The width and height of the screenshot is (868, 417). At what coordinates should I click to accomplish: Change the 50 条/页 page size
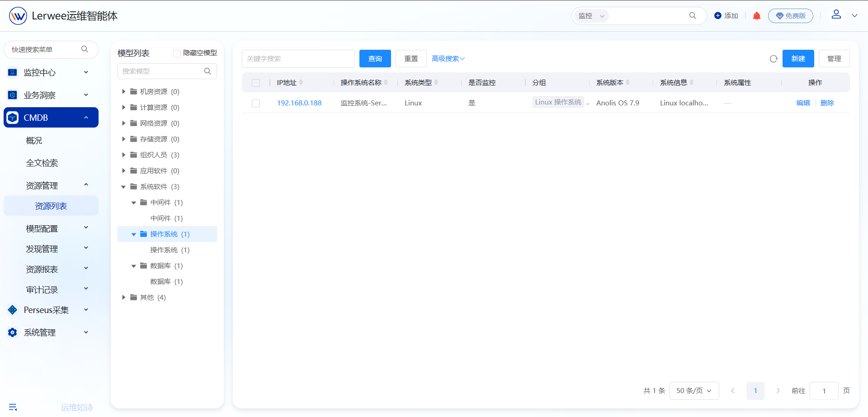pos(694,391)
